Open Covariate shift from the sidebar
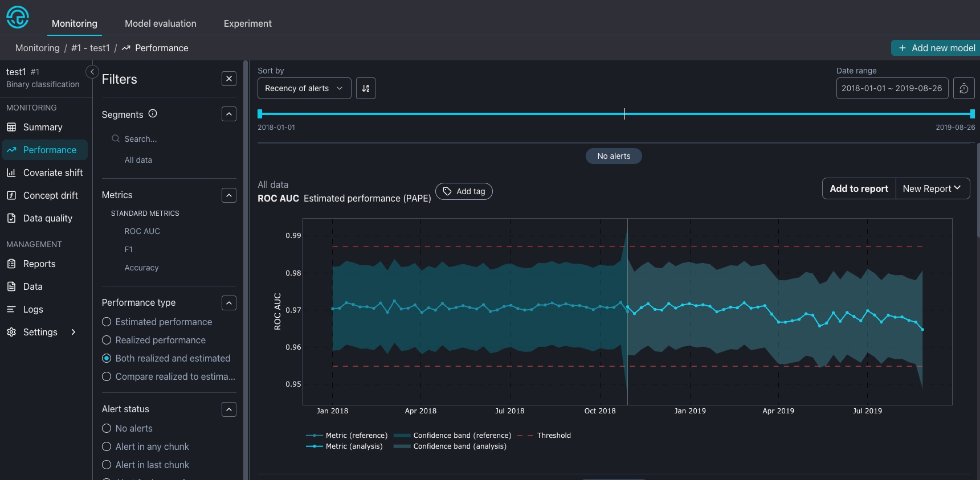 click(x=52, y=173)
